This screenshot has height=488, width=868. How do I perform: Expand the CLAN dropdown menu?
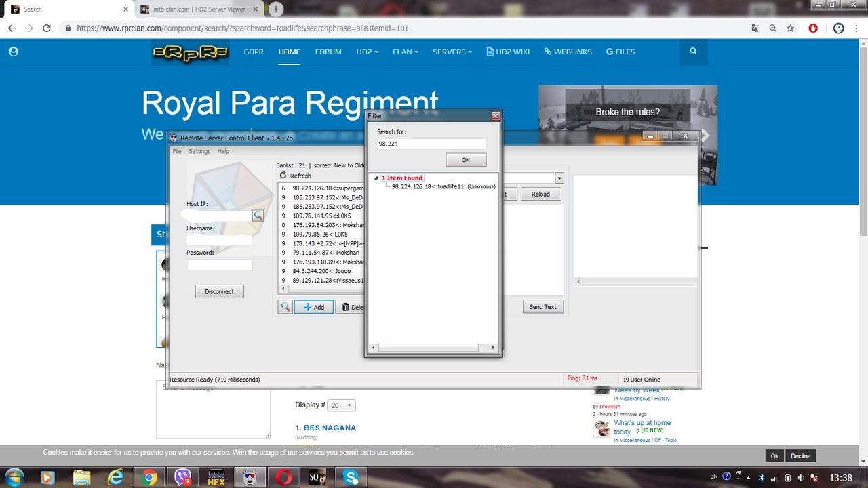(x=406, y=52)
